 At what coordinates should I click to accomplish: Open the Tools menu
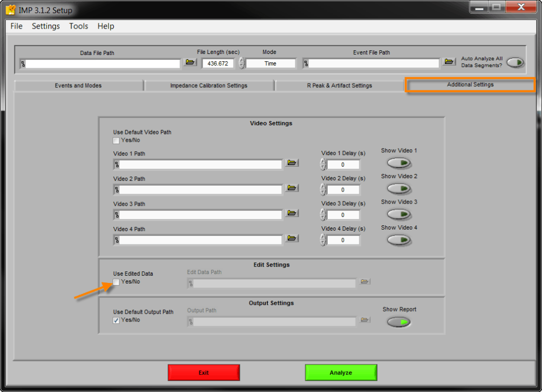[78, 26]
